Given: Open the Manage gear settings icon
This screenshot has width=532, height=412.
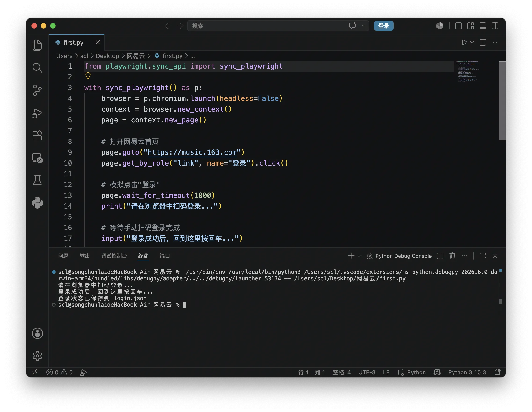Looking at the screenshot, I should [37, 356].
